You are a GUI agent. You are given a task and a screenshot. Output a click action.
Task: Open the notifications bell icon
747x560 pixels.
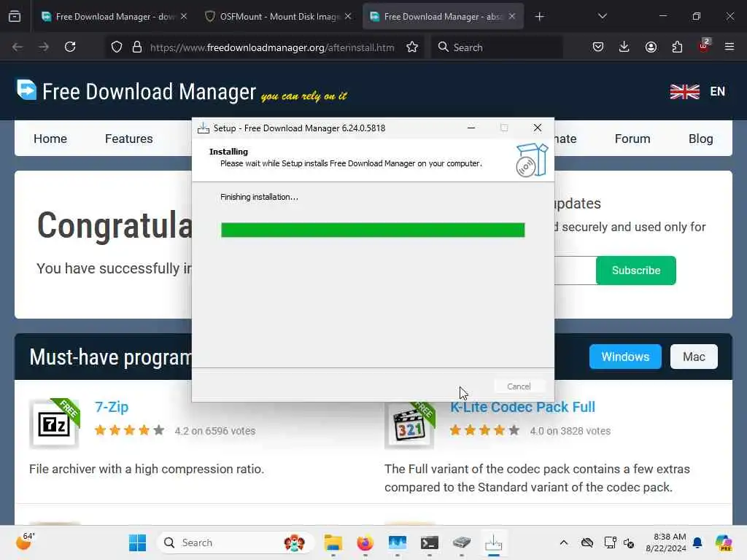coord(697,542)
